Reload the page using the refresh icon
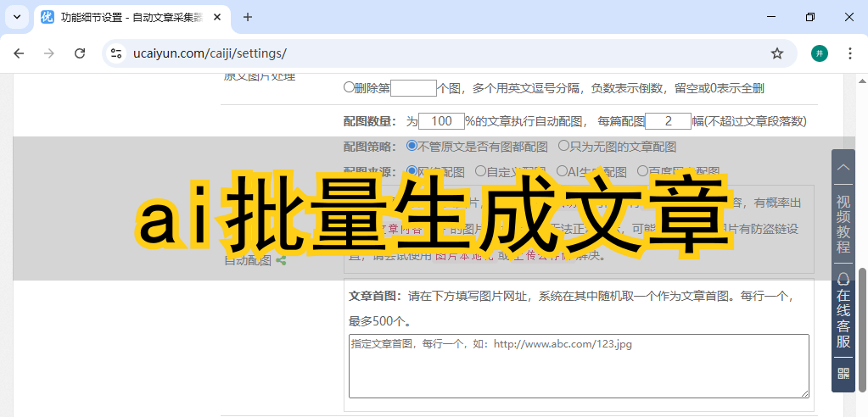This screenshot has width=868, height=417. pyautogui.click(x=80, y=53)
